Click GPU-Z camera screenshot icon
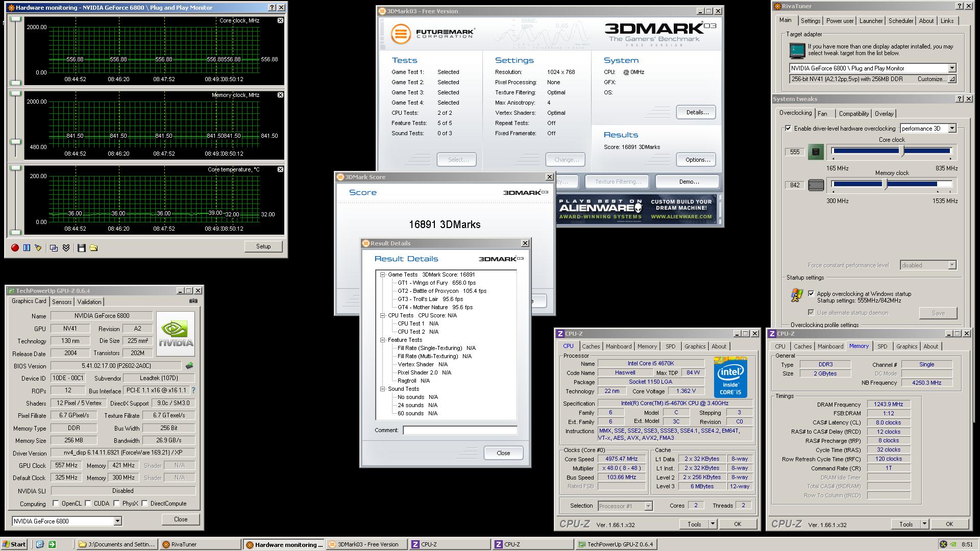 click(193, 301)
